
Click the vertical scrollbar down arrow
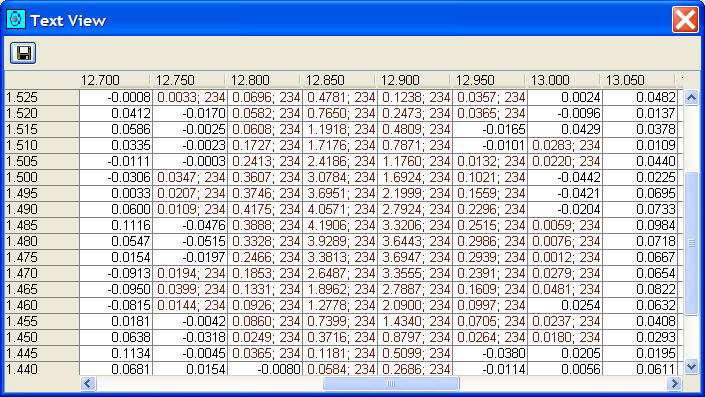[691, 367]
